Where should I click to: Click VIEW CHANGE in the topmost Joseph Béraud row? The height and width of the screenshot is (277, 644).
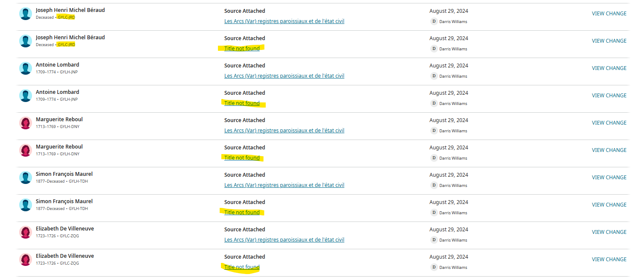[x=609, y=14]
